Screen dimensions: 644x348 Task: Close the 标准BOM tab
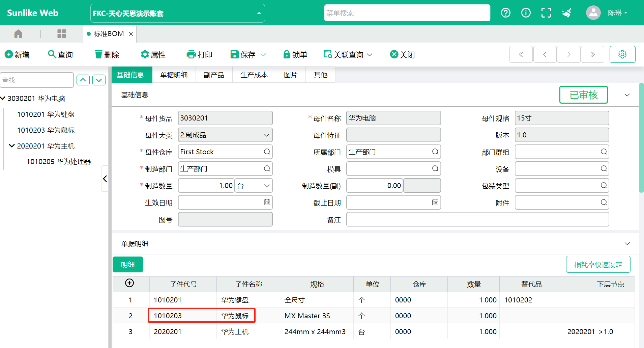tap(131, 34)
